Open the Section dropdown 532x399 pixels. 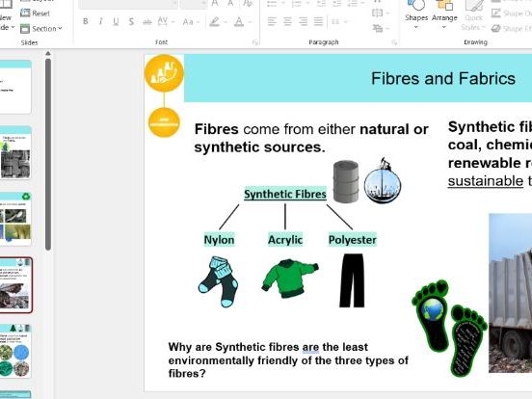40,29
